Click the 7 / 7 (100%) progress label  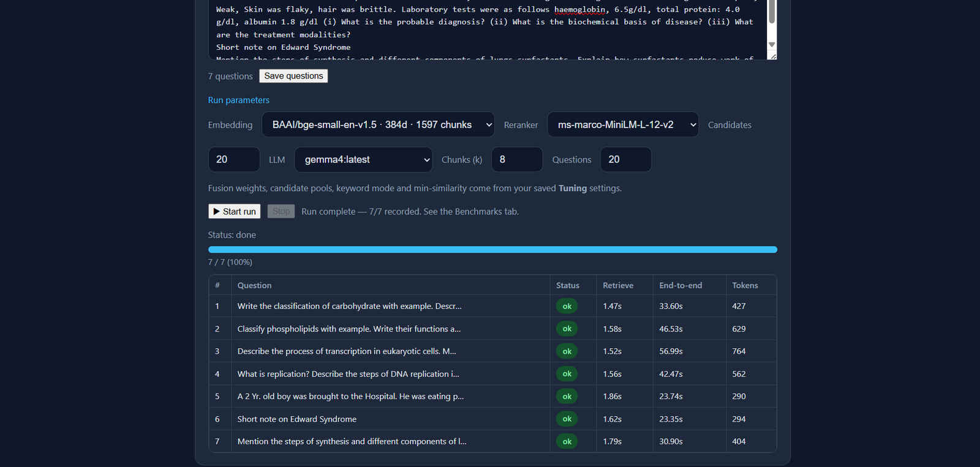[x=230, y=262]
